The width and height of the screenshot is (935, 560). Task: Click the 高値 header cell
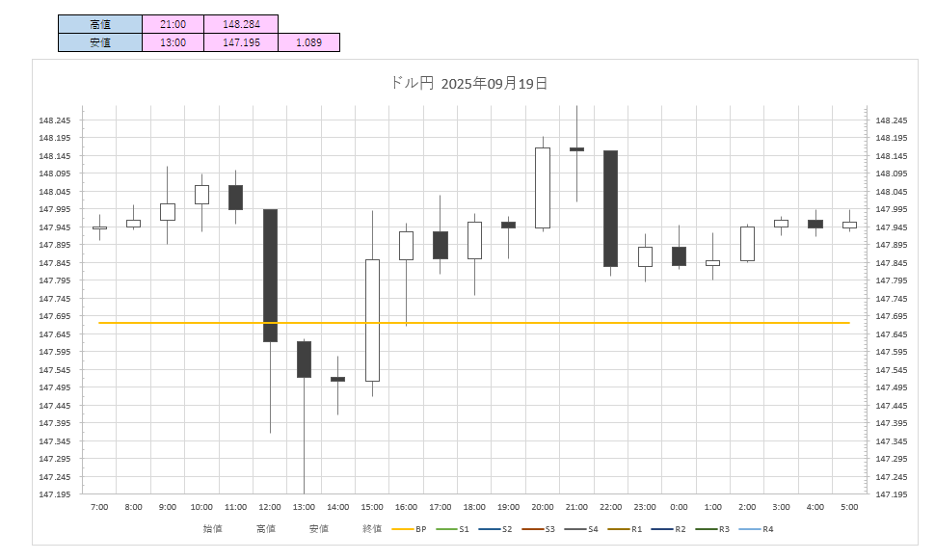100,24
